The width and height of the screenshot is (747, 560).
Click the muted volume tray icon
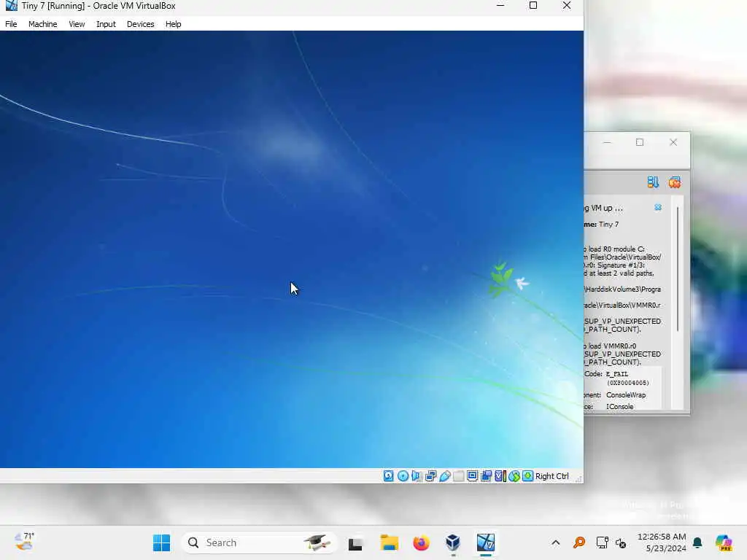[621, 542]
